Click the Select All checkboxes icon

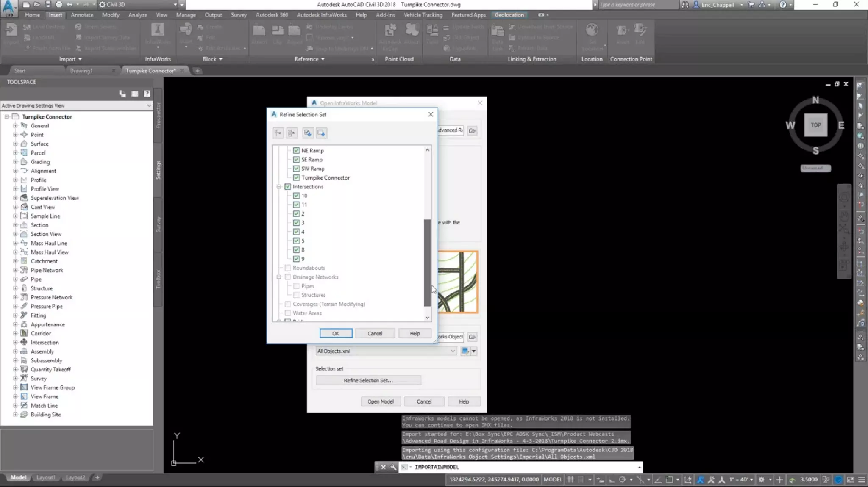pyautogui.click(x=308, y=133)
